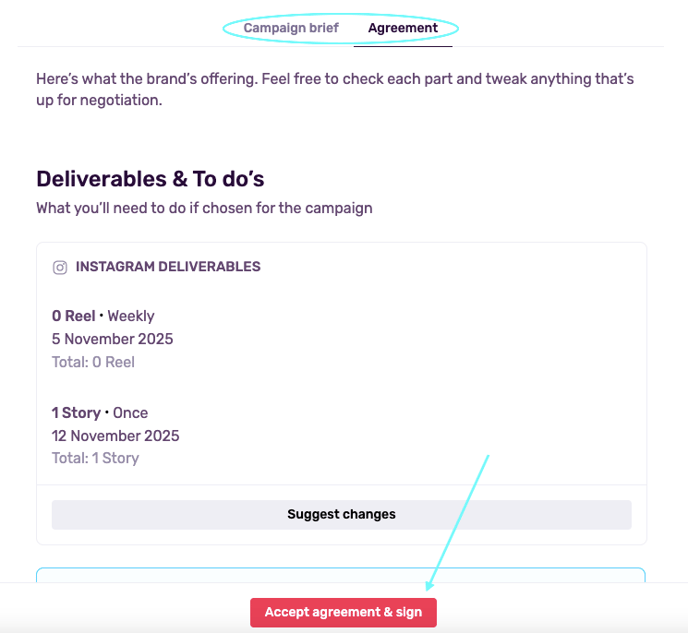This screenshot has height=633, width=688.
Task: Click the 12 November 2025 date
Action: pos(115,436)
